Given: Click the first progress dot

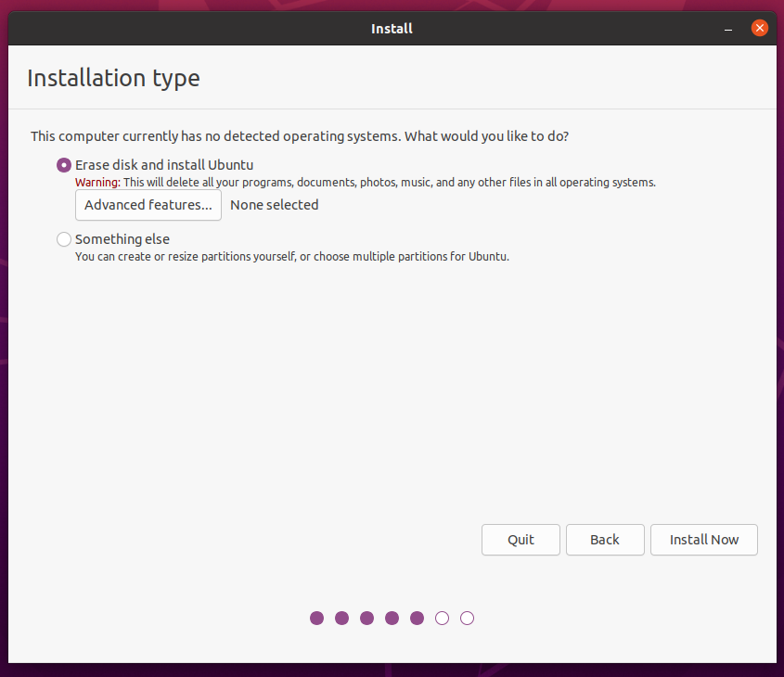Looking at the screenshot, I should point(316,618).
